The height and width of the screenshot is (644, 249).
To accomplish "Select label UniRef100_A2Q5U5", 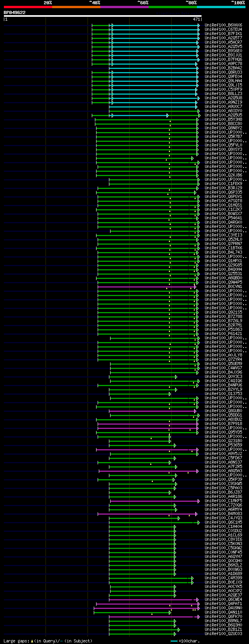I will pyautogui.click(x=223, y=115).
